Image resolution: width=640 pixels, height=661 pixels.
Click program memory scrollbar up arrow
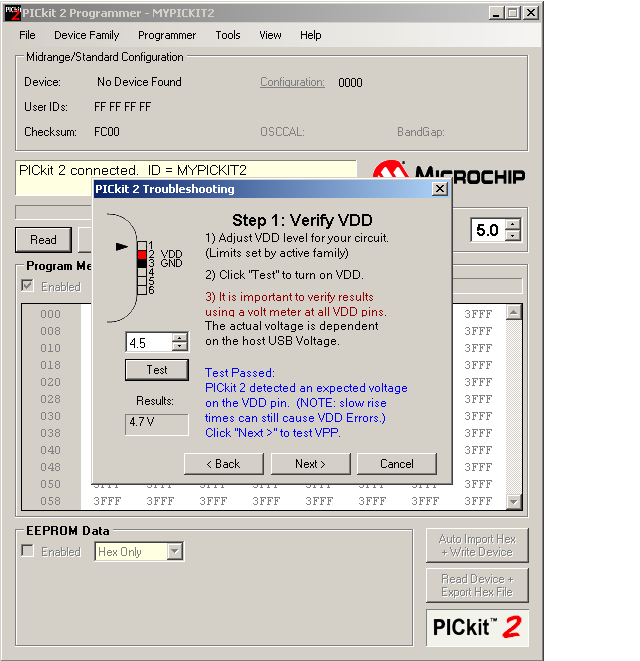(x=514, y=312)
